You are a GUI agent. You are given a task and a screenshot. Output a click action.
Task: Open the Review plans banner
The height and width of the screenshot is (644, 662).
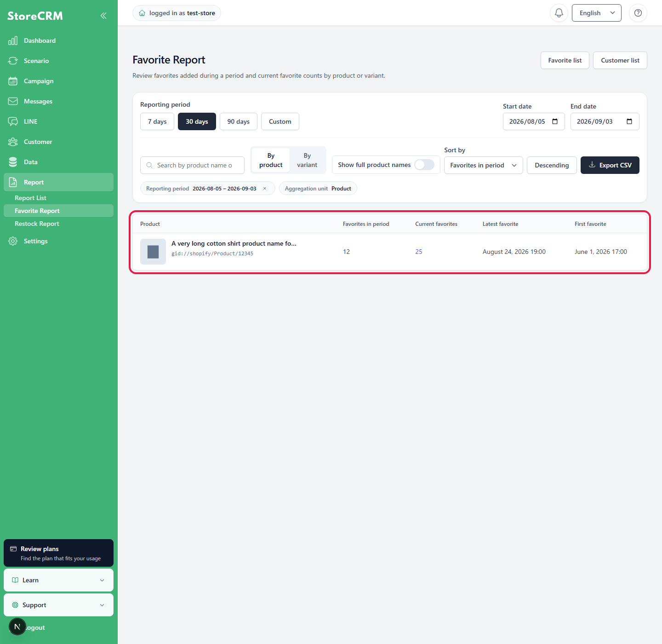click(x=58, y=553)
